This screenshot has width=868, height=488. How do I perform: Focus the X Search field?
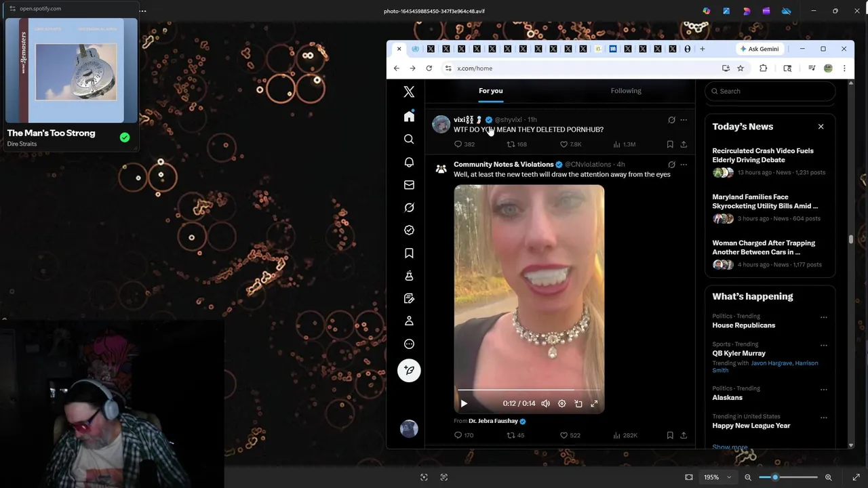pyautogui.click(x=770, y=91)
